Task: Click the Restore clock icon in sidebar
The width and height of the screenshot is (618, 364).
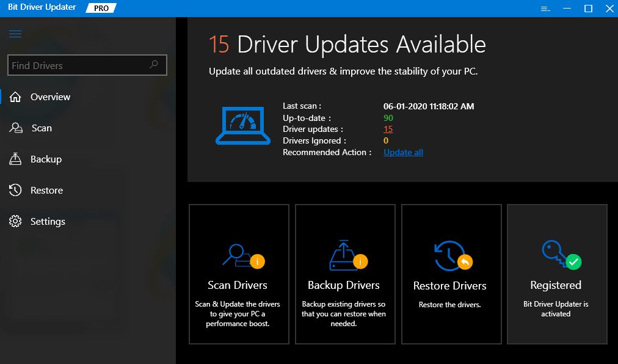Action: click(x=15, y=190)
